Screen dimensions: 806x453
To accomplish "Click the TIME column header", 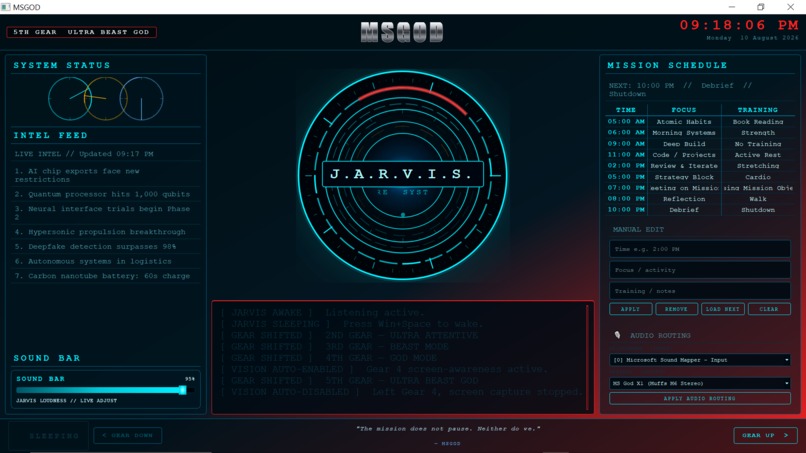I will pyautogui.click(x=626, y=110).
